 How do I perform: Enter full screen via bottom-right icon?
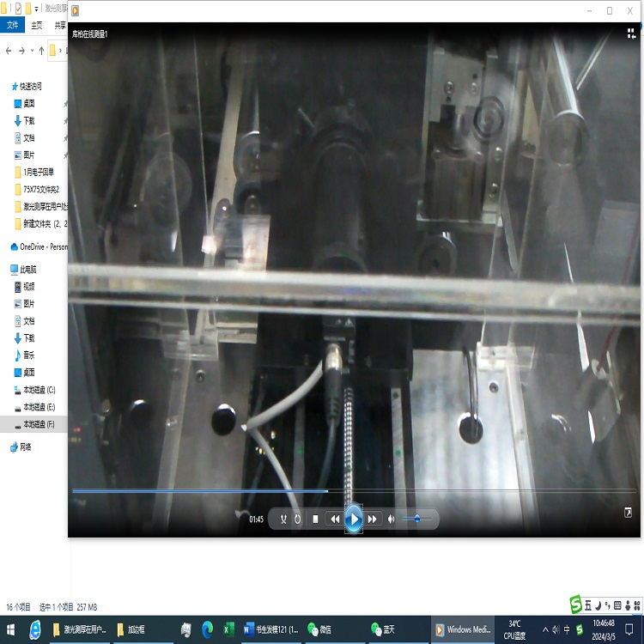(629, 513)
